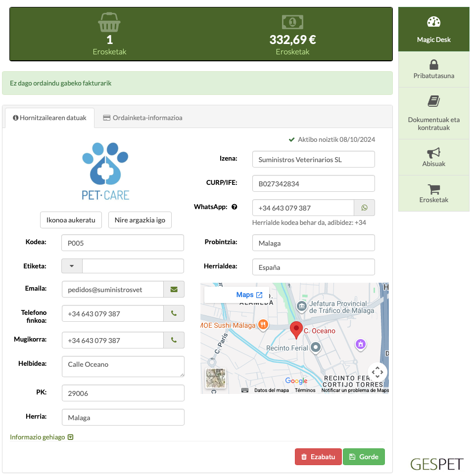Click Google logo on the map

point(296,381)
